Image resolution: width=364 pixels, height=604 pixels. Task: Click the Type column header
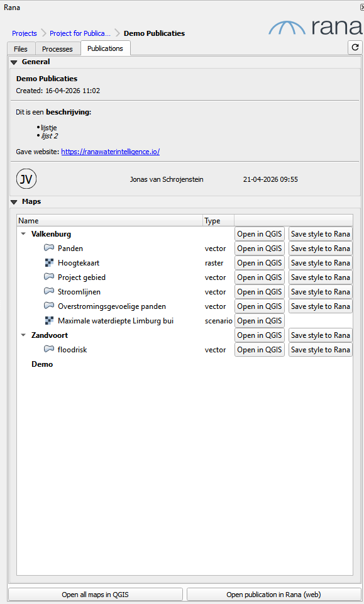219,220
